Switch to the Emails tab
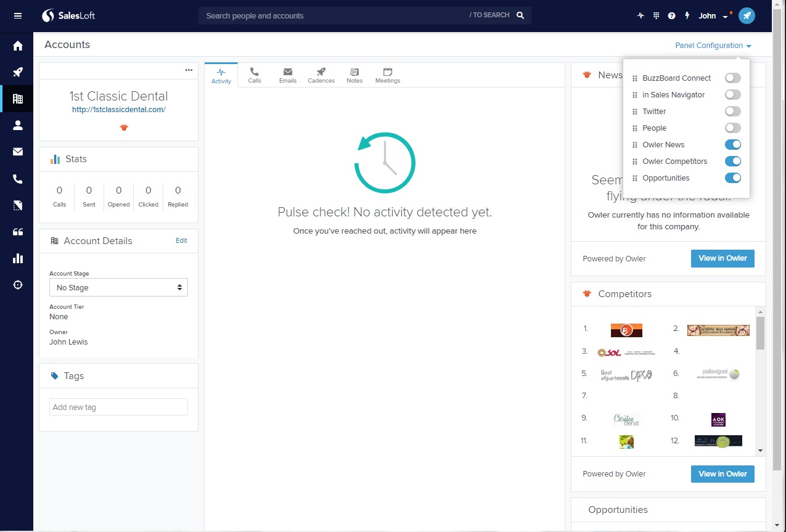The image size is (786, 532). tap(288, 75)
